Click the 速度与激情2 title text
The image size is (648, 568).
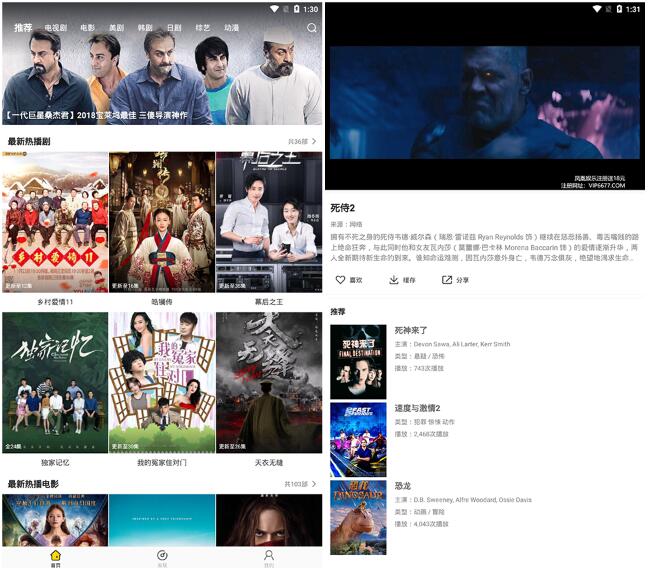(x=417, y=408)
